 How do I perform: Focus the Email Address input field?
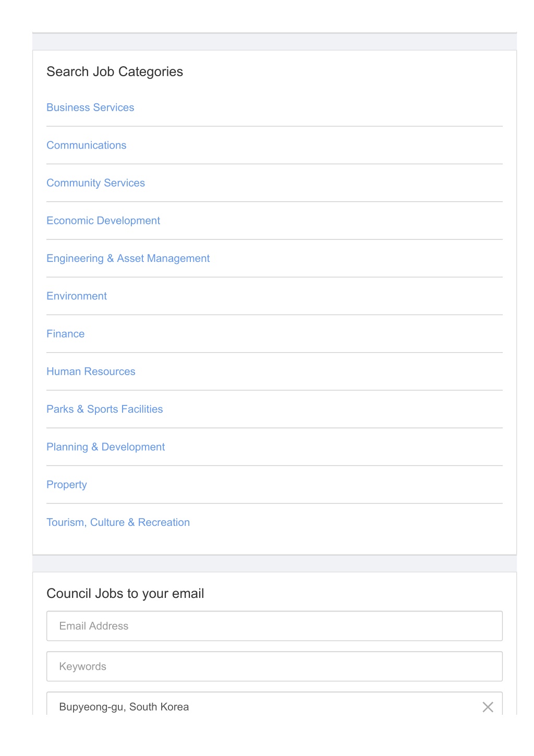click(274, 626)
